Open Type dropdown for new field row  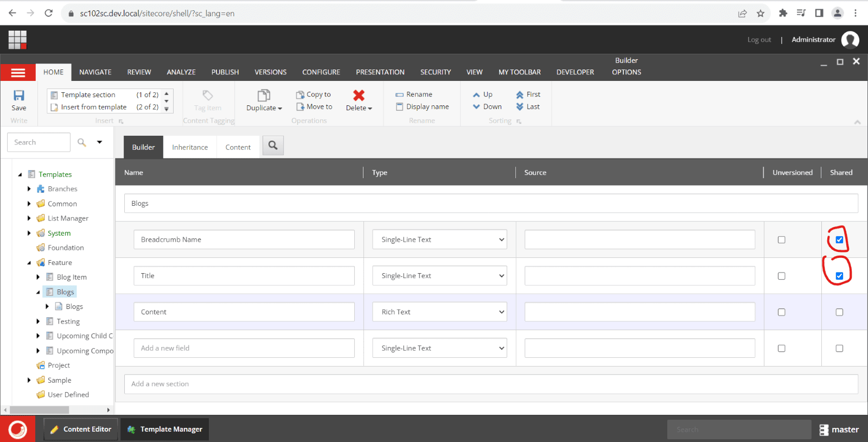point(439,348)
